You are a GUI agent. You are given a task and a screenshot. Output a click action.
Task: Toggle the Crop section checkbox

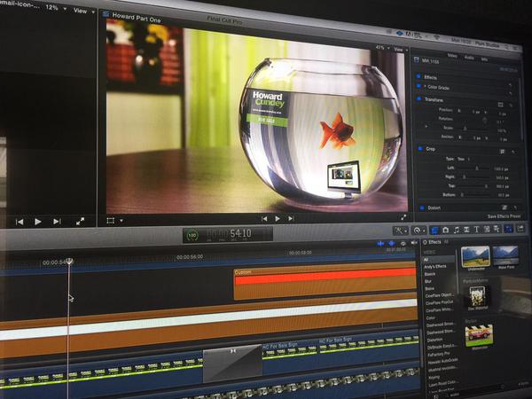[x=420, y=149]
